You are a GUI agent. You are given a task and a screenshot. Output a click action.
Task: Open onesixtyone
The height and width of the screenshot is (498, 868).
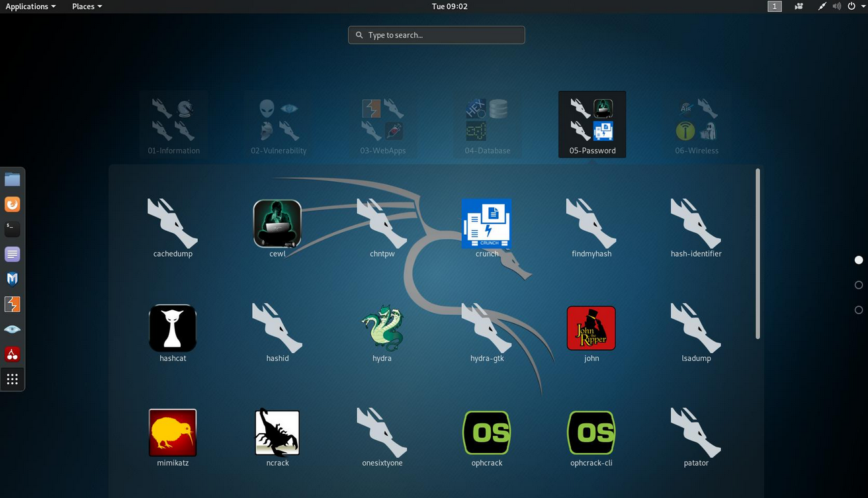[x=382, y=438]
